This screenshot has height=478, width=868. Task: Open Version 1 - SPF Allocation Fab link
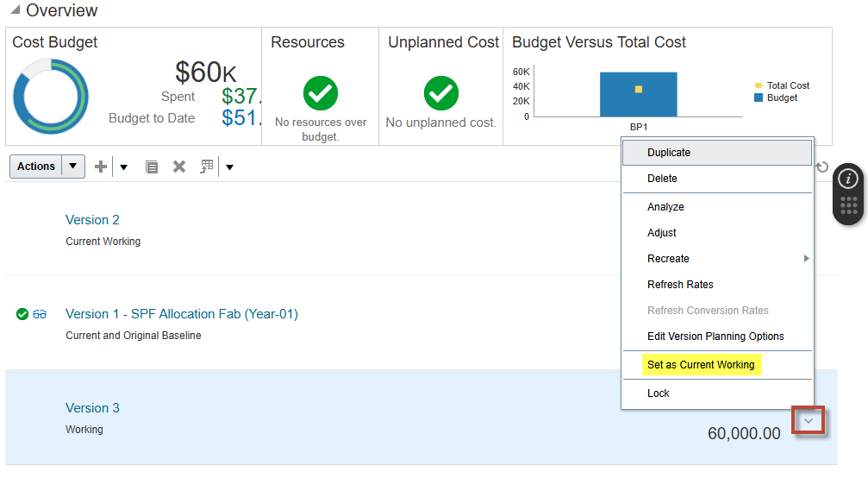[182, 314]
